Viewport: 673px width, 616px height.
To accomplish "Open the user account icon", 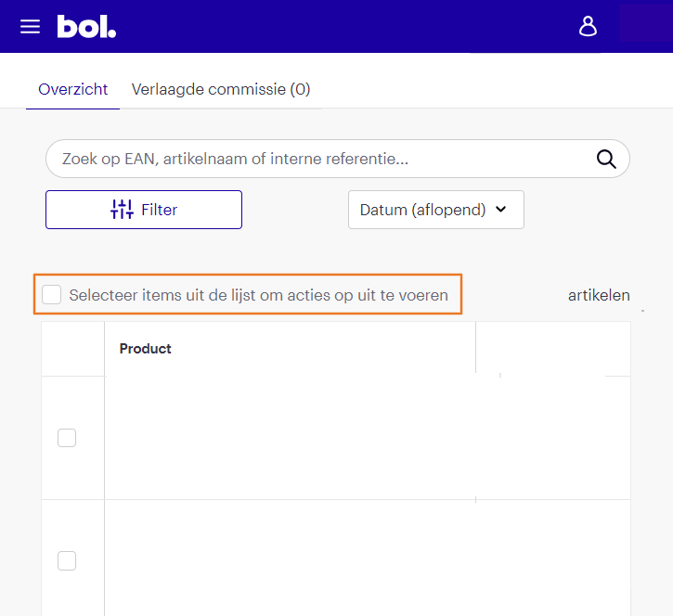I will tap(588, 26).
